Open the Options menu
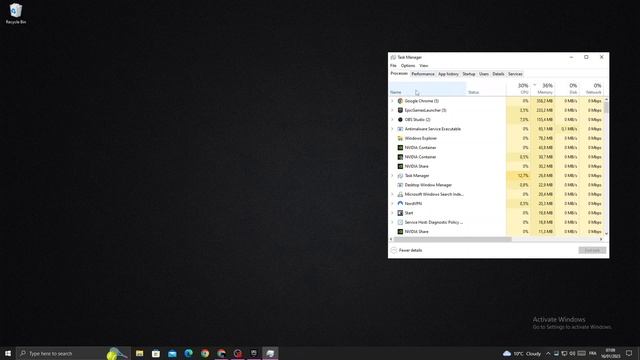Viewport: 640px width, 360px height. click(x=407, y=66)
